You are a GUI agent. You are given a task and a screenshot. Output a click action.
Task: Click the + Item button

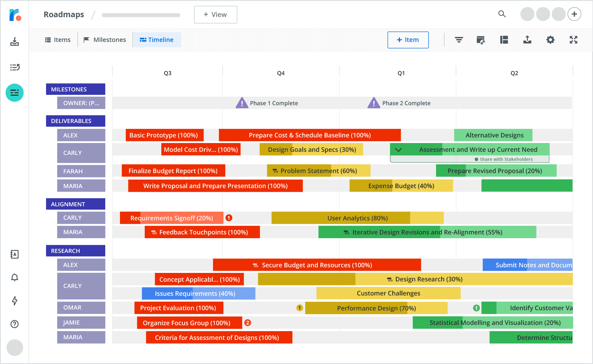click(x=408, y=40)
